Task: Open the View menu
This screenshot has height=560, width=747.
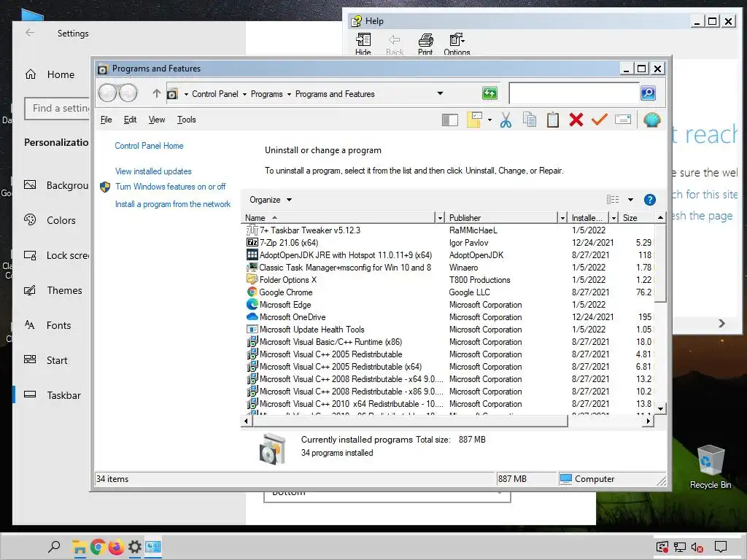Action: (157, 120)
